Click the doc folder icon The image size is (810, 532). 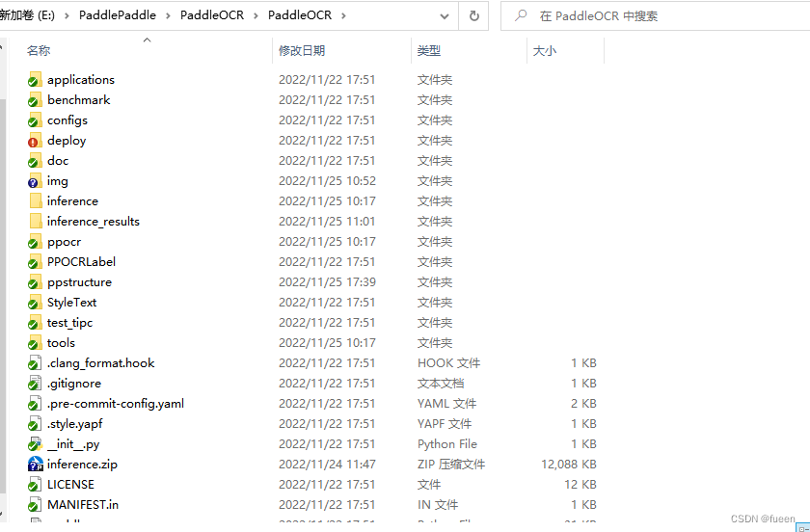point(35,161)
